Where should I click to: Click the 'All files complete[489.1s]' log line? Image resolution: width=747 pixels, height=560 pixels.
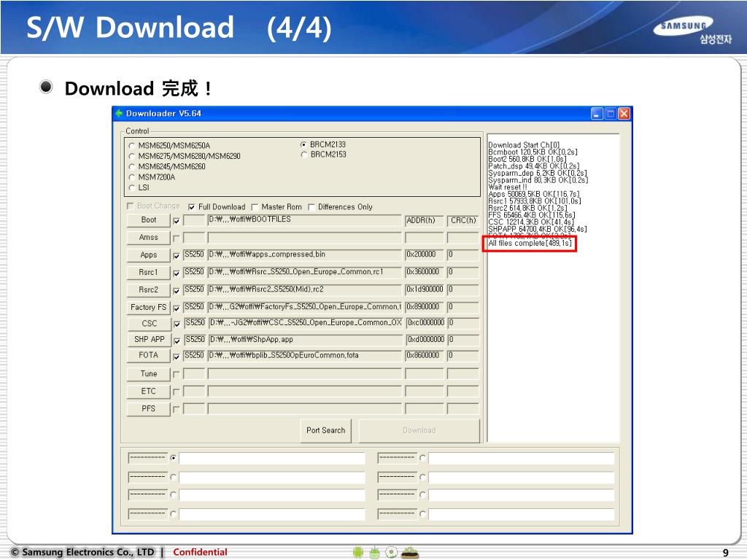point(530,244)
